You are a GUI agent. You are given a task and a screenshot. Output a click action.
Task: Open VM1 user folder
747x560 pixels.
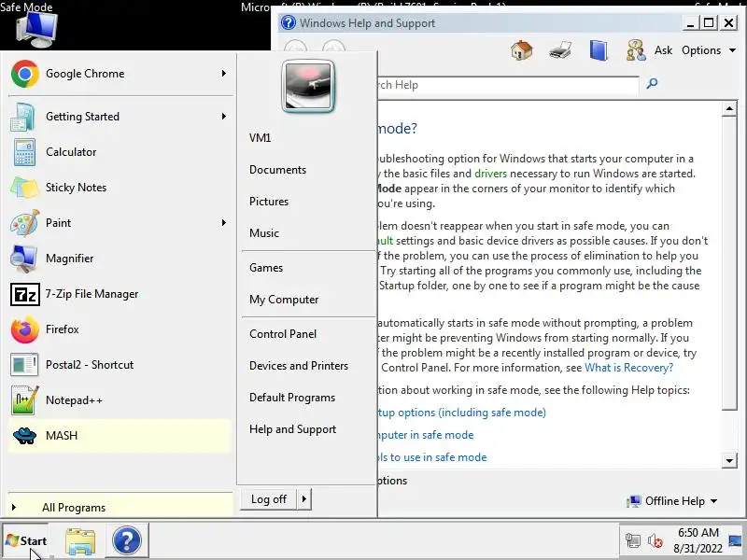pyautogui.click(x=261, y=138)
